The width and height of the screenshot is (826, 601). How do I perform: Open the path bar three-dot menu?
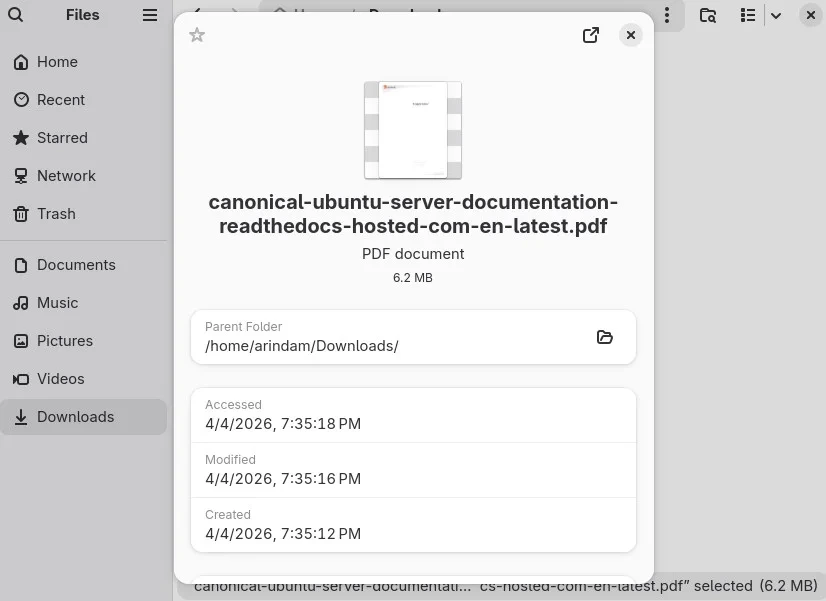[x=667, y=15]
